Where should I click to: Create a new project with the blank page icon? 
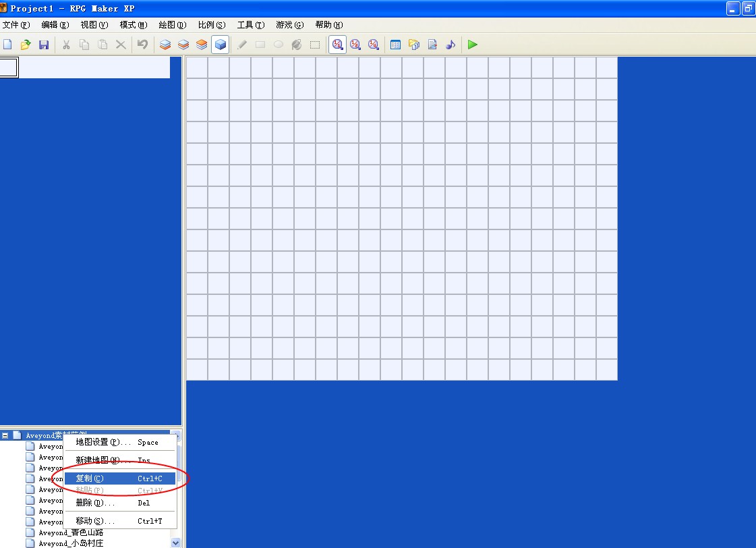7,45
